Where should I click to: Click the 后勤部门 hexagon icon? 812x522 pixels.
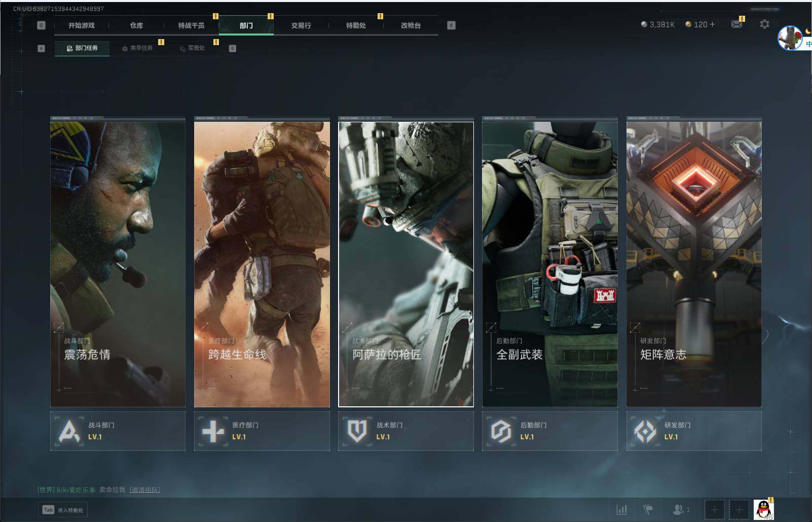click(x=501, y=432)
